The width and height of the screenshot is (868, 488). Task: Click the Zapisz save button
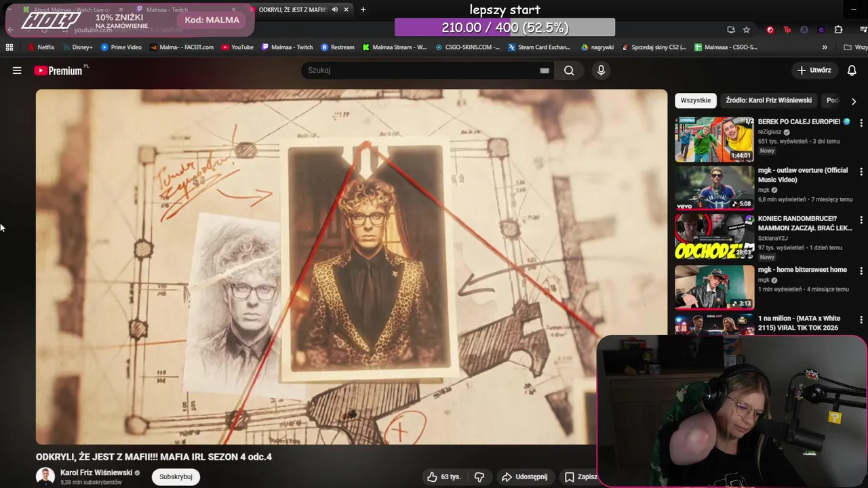pyautogui.click(x=581, y=477)
